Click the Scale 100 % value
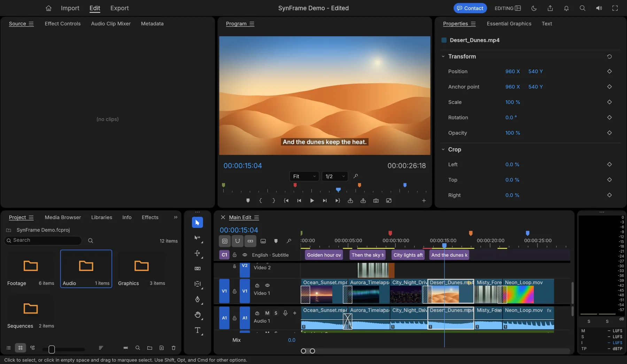Viewport: 627px width, 364px height. [x=512, y=102]
